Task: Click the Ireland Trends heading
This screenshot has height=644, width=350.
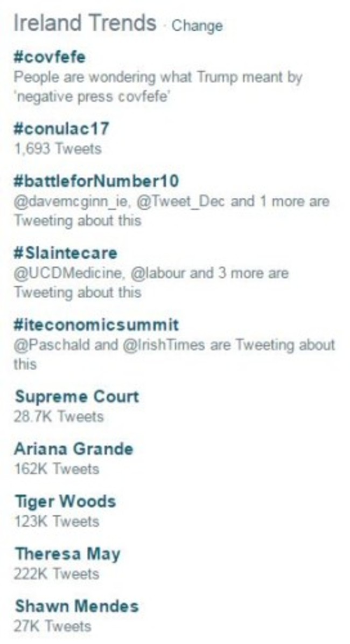Action: point(84,24)
